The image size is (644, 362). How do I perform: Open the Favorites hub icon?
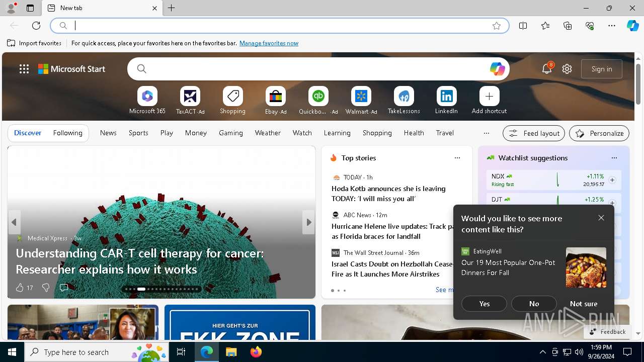545,26
